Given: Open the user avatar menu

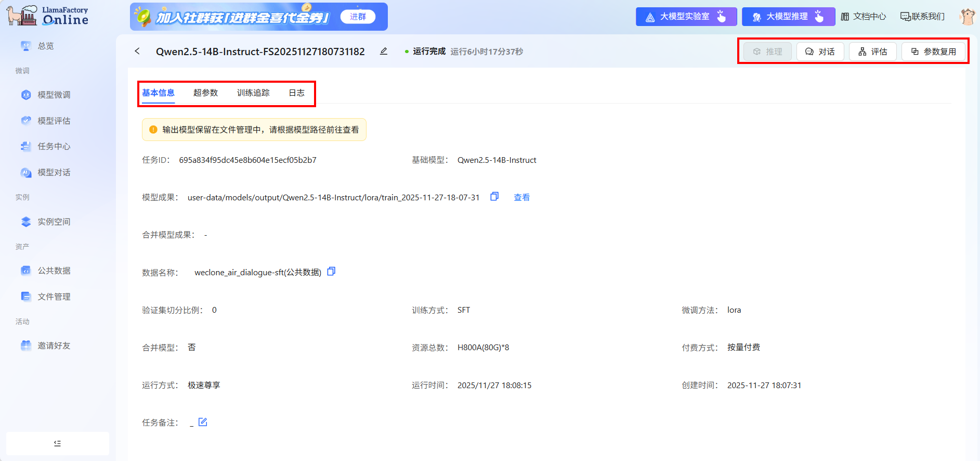Looking at the screenshot, I should click(x=967, y=16).
